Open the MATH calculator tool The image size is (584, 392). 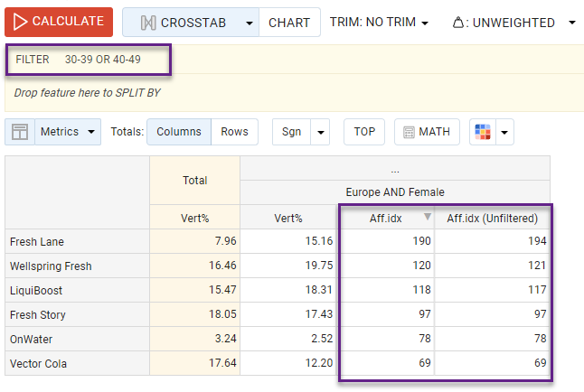tap(427, 132)
